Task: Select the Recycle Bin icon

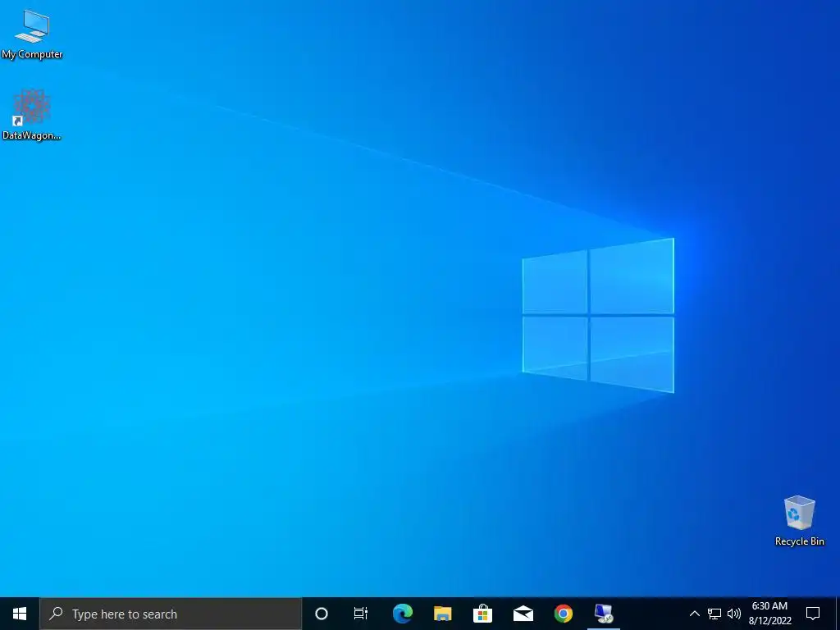Action: click(x=799, y=521)
